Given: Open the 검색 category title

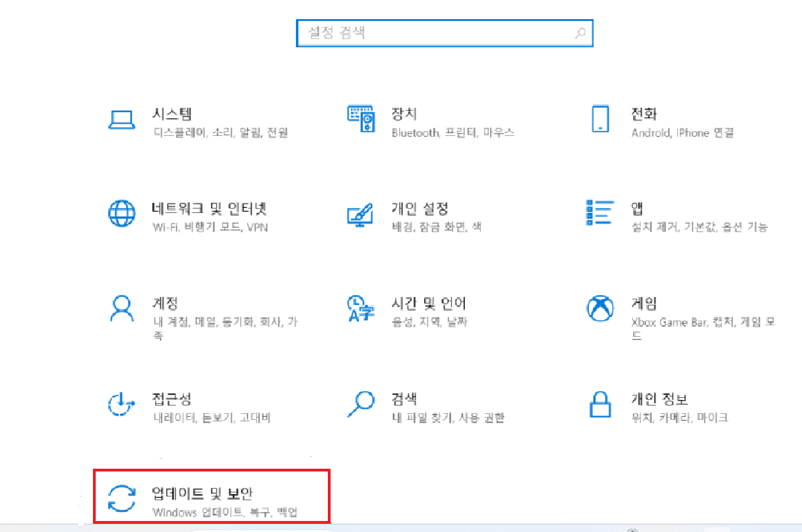Looking at the screenshot, I should tap(404, 398).
